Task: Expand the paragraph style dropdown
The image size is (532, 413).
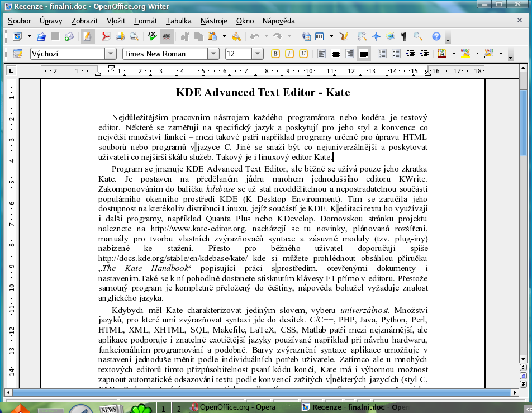Action: [111, 54]
